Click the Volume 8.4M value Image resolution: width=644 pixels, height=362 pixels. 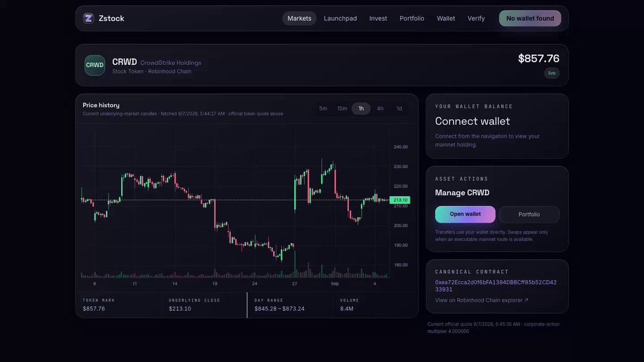pyautogui.click(x=346, y=309)
